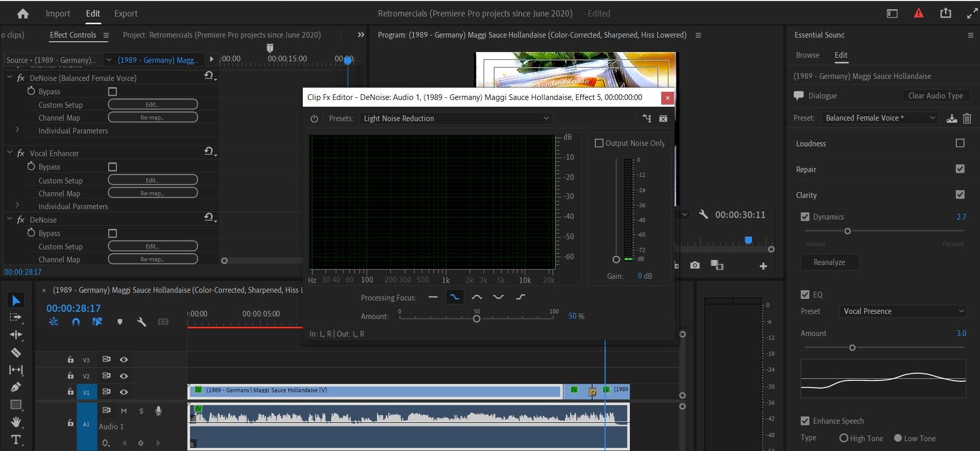Click Edit for Vocal Enhancer Custom Setup
This screenshot has width=980, height=451.
pyautogui.click(x=152, y=180)
